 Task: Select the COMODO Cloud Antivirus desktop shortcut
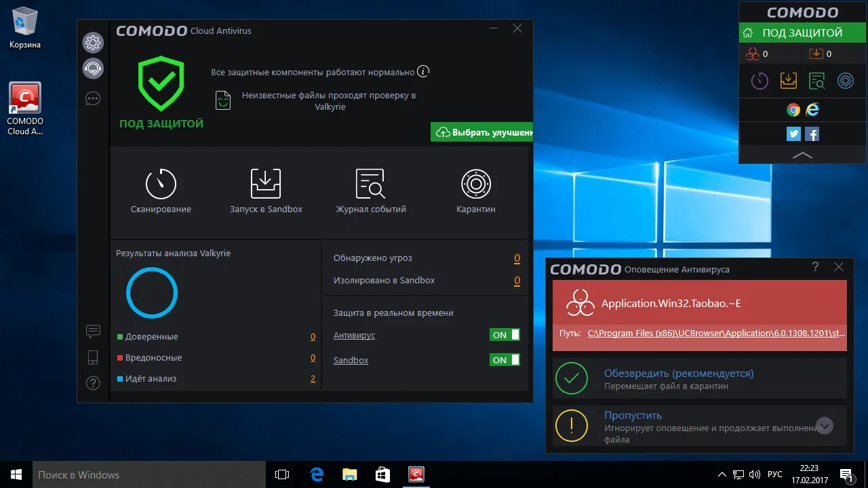pyautogui.click(x=25, y=109)
